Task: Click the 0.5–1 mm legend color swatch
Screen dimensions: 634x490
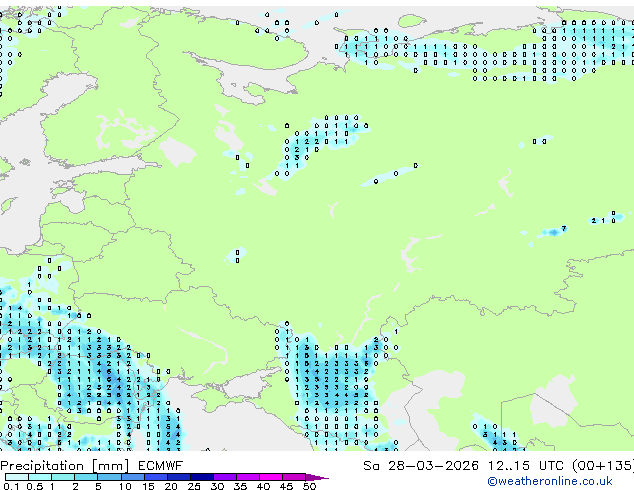Action: click(40, 477)
